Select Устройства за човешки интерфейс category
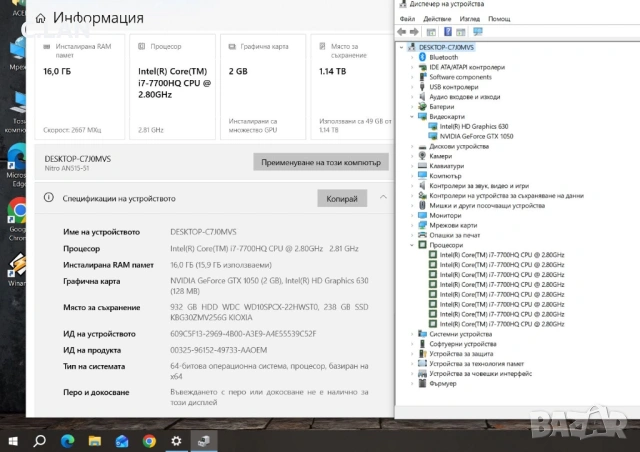Screen dimensions: 640x452 [480, 374]
